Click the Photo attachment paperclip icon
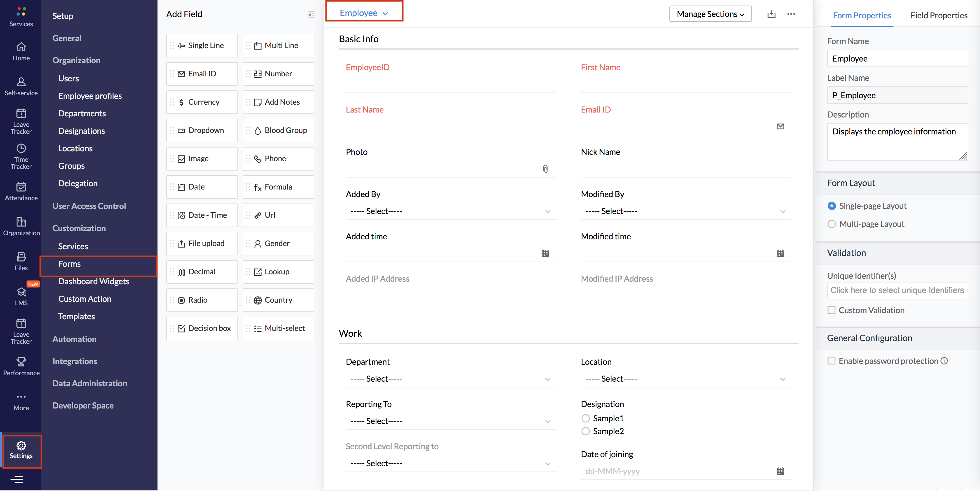This screenshot has height=491, width=980. (x=545, y=169)
